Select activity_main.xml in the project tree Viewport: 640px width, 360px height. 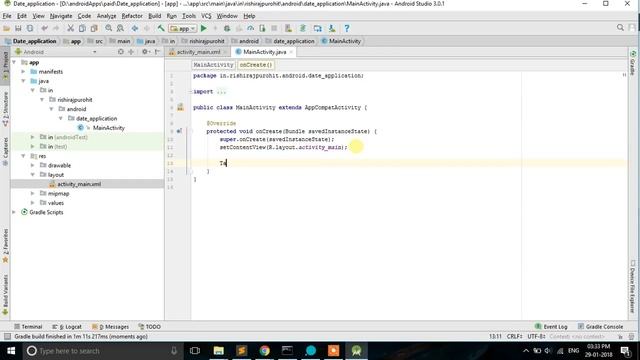79,184
